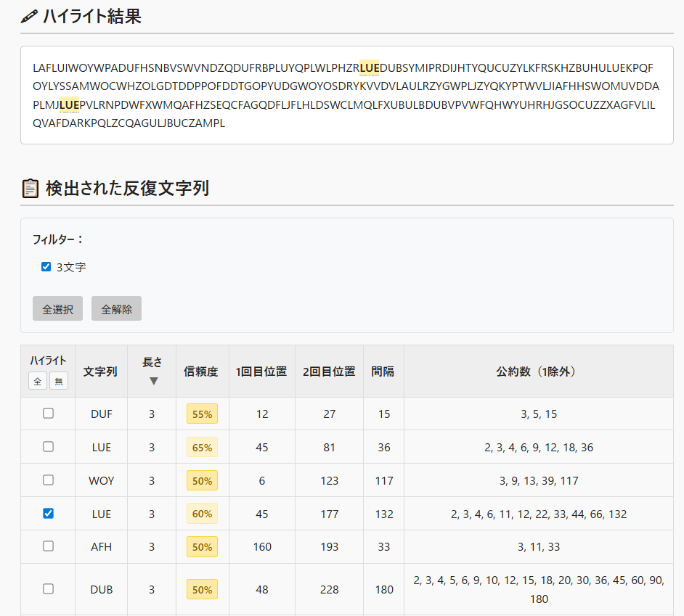Uncheck highlight box for LUE with interval 132
The height and width of the screenshot is (616, 684).
coord(48,514)
